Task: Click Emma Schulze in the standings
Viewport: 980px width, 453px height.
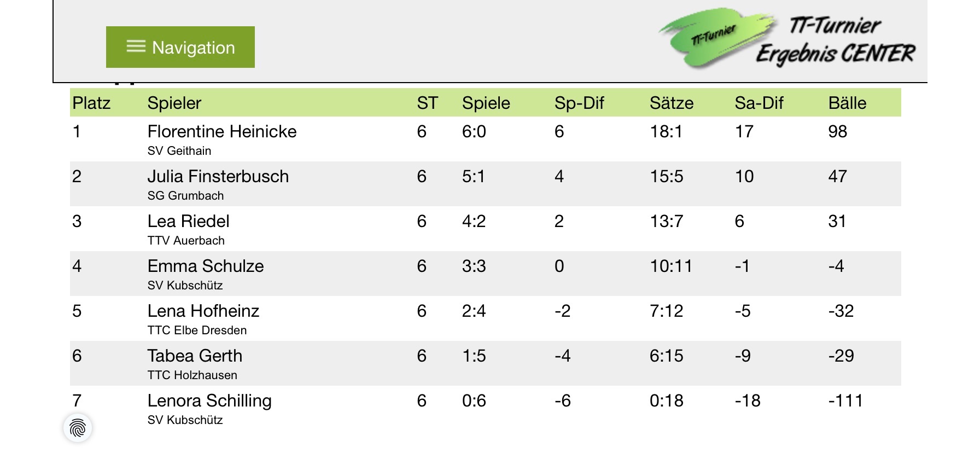Action: tap(206, 266)
